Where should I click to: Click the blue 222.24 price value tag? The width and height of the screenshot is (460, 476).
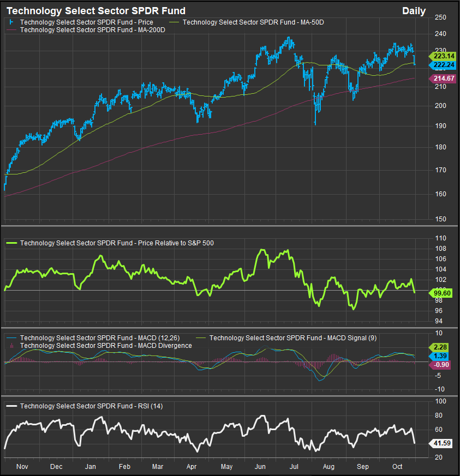443,65
